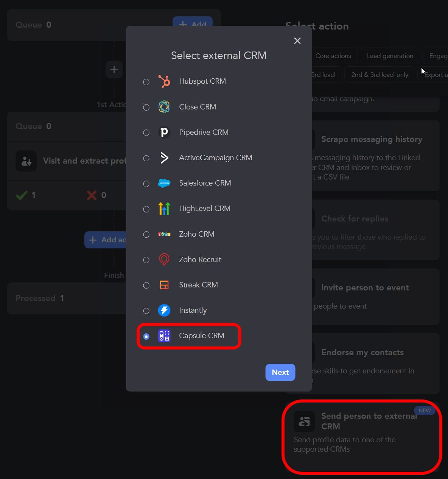The image size is (448, 479).
Task: Click the Instantly lightning bolt icon
Action: pos(164,310)
